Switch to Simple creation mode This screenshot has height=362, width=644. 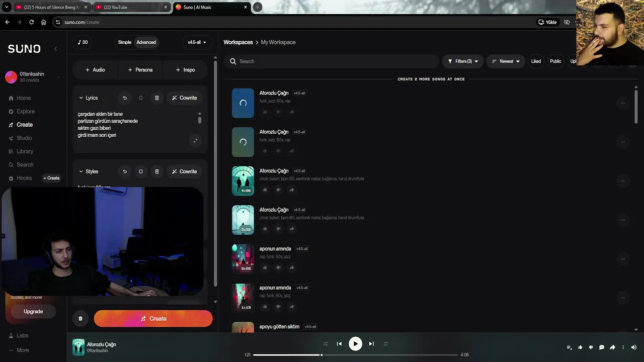coord(125,42)
